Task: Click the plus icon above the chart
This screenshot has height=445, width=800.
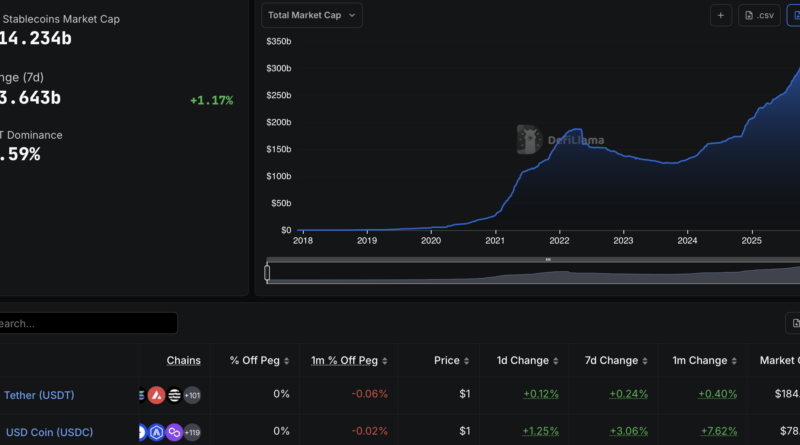Action: click(721, 15)
